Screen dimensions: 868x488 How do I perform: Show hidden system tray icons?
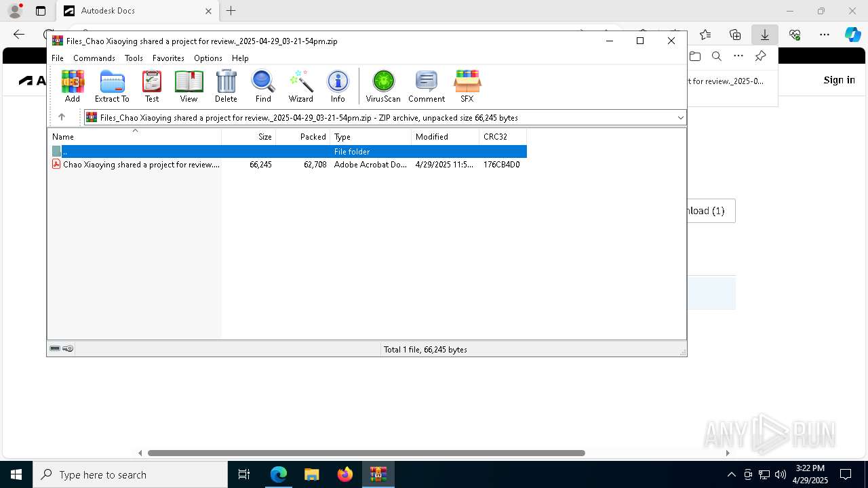click(731, 474)
